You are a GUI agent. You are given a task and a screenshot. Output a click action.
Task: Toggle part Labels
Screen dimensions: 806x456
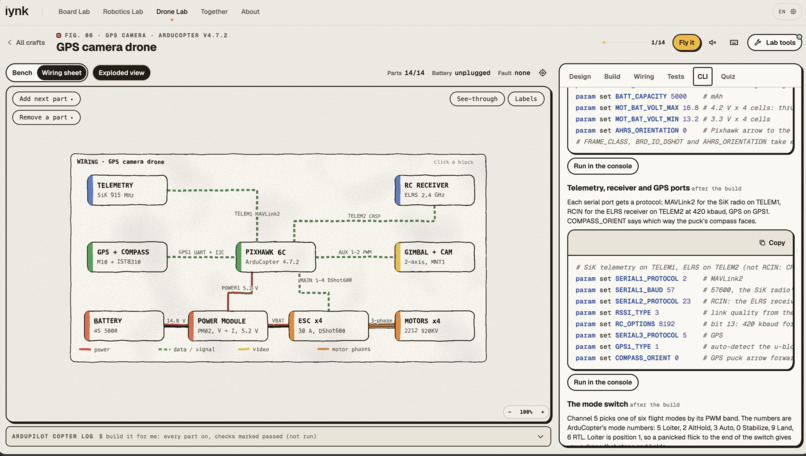point(526,99)
